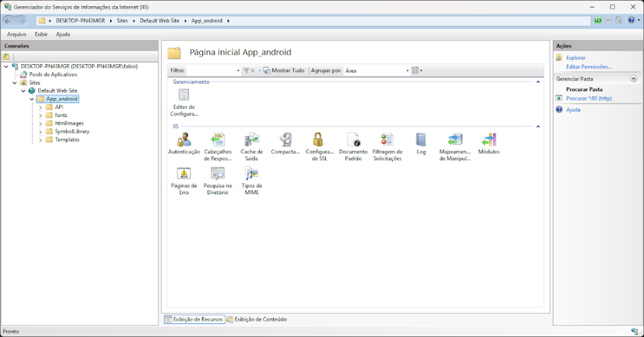This screenshot has height=337, width=644.
Task: Expand the API folder node
Action: point(40,107)
